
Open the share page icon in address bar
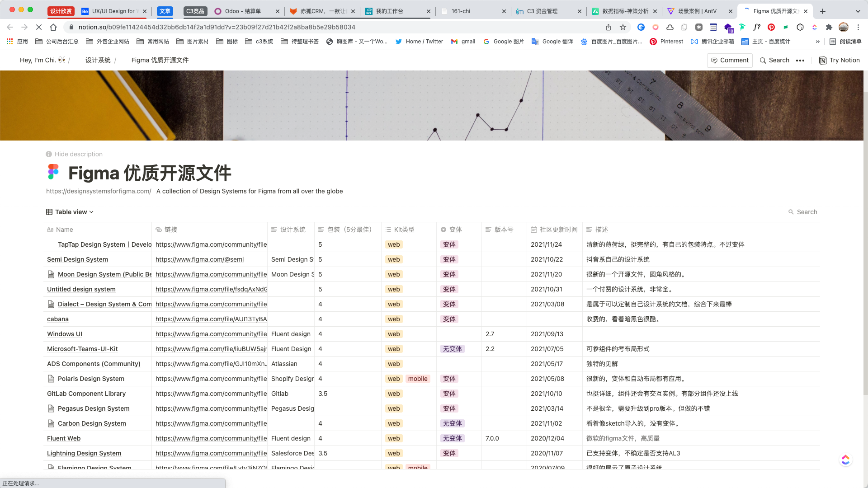(609, 27)
